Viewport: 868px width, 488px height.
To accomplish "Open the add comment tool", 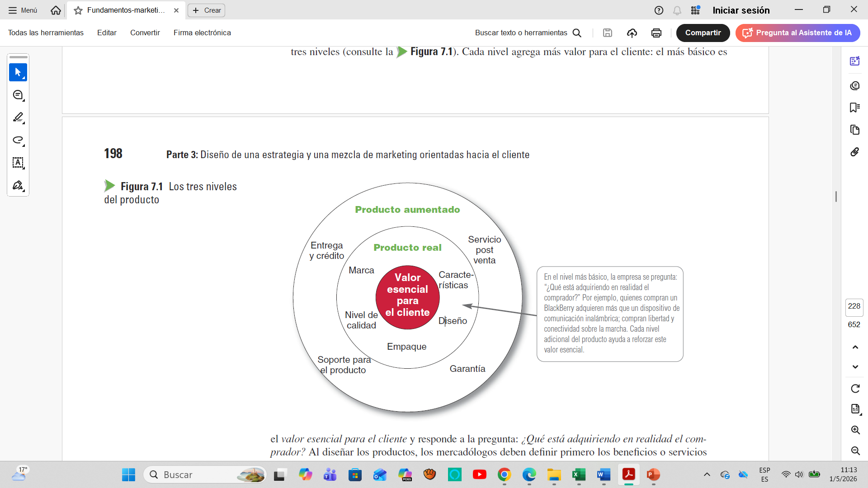I will 18,95.
